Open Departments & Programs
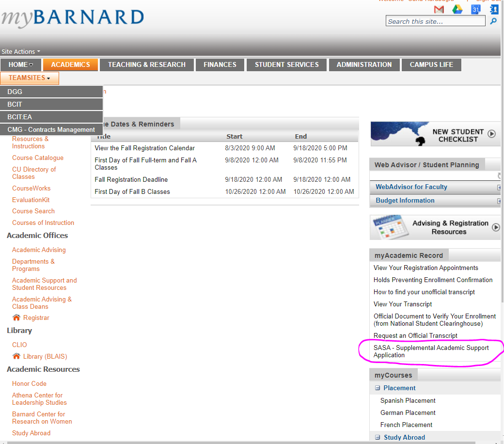Image resolution: width=504 pixels, height=444 pixels. (x=33, y=265)
